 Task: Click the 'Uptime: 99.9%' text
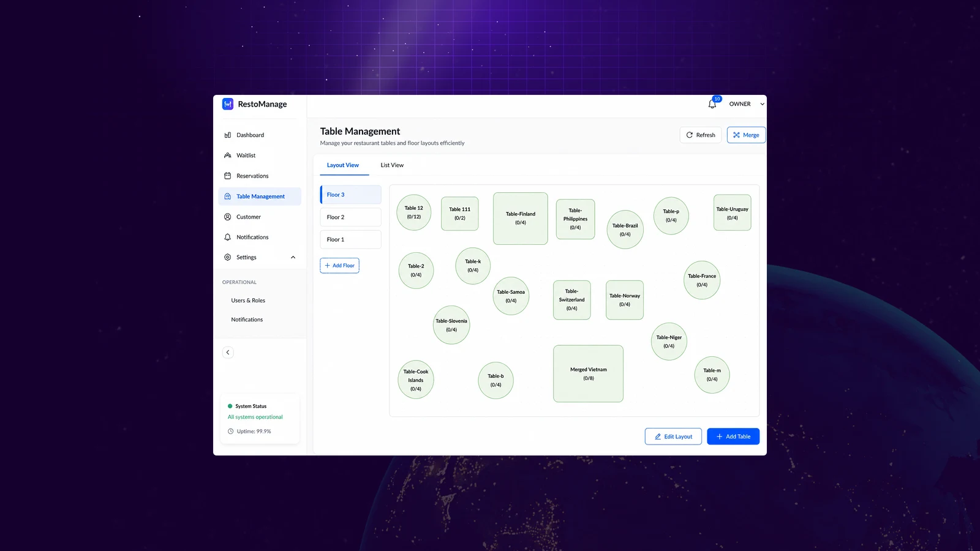254,432
